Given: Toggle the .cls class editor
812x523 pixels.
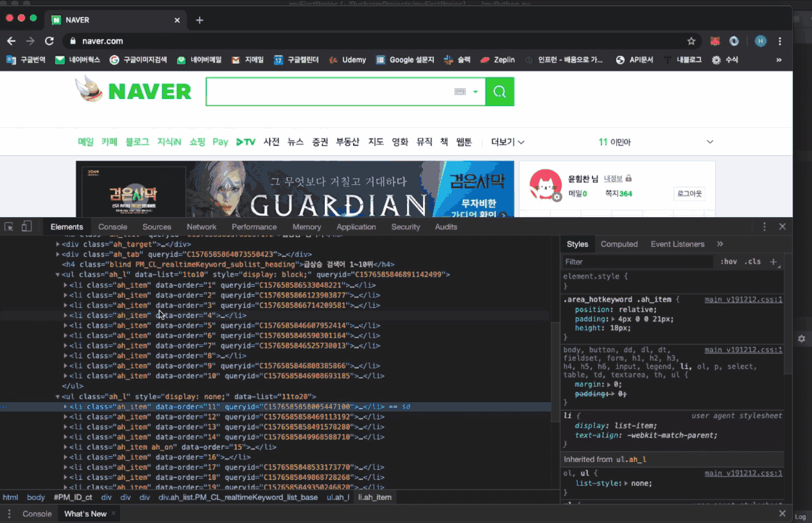Looking at the screenshot, I should [x=752, y=261].
